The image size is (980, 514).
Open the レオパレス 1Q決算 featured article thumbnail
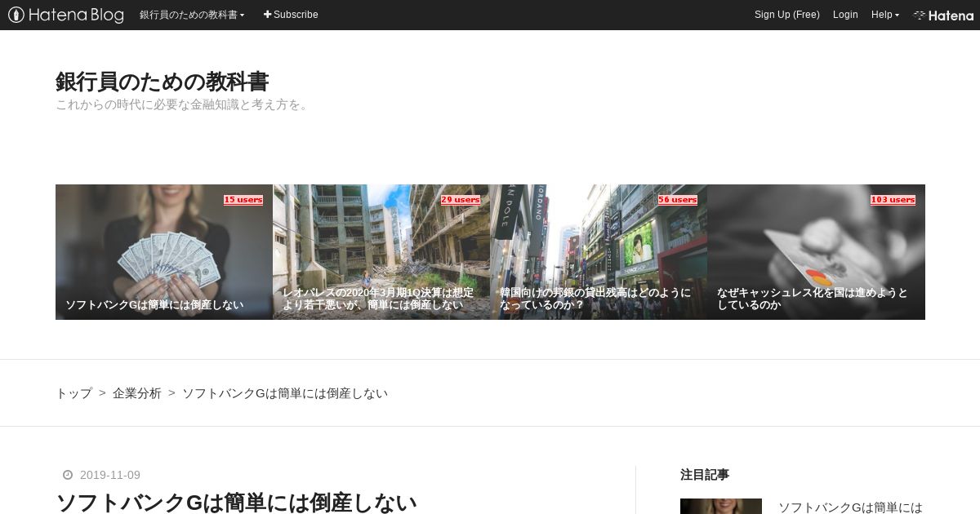point(381,252)
